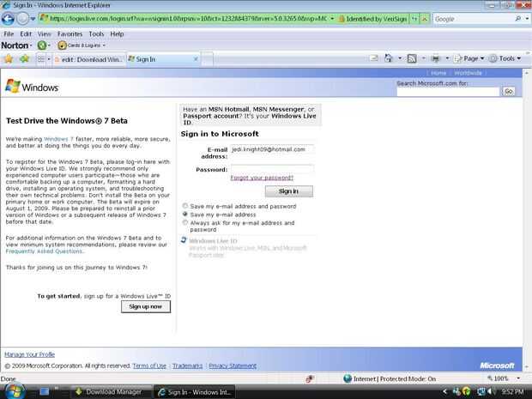
Task: Click the Windows logo on the page
Action: (32, 87)
